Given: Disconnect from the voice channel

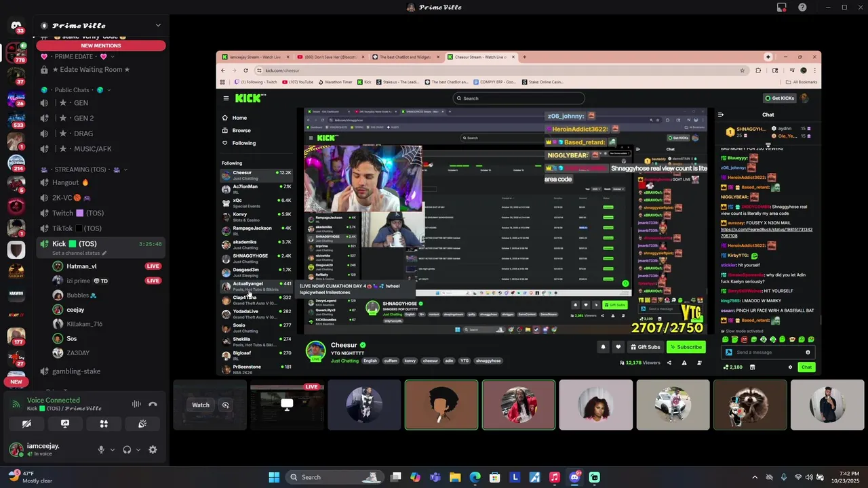Looking at the screenshot, I should click(x=153, y=405).
